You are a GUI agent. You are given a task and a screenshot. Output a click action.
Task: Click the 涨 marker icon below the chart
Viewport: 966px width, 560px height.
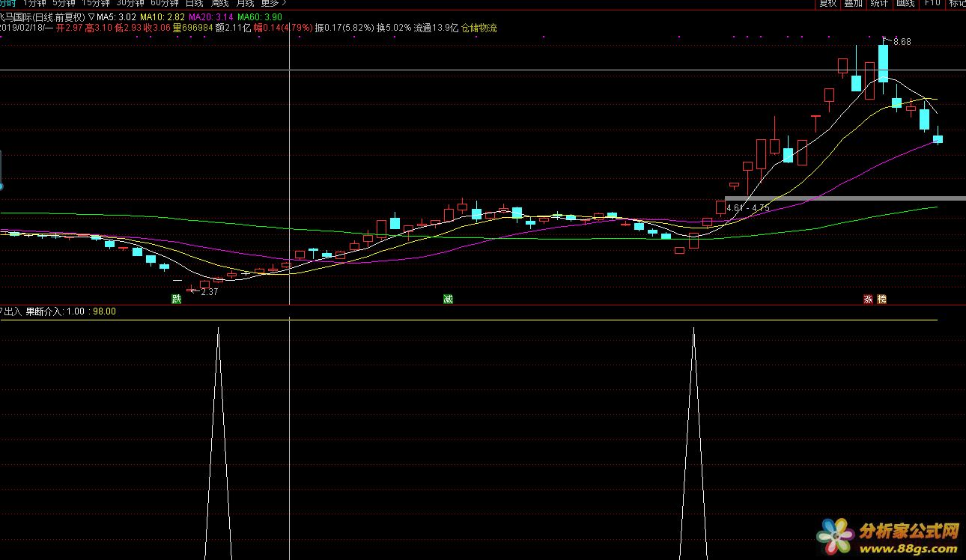tap(869, 299)
